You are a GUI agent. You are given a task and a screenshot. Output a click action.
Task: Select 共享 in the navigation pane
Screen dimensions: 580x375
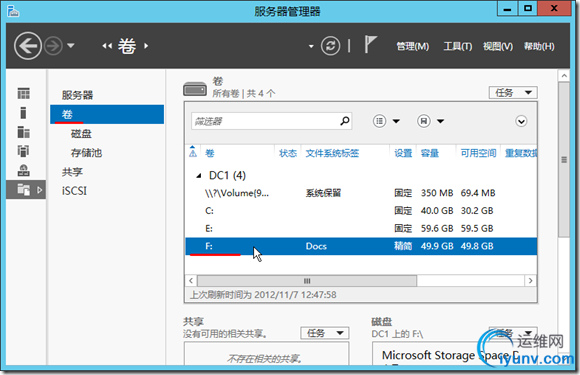72,172
